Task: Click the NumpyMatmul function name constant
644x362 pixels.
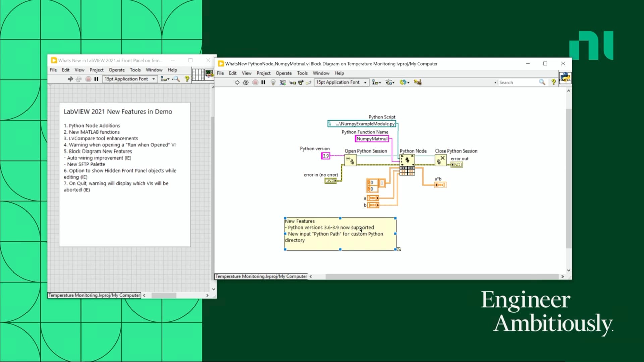Action: pyautogui.click(x=372, y=139)
